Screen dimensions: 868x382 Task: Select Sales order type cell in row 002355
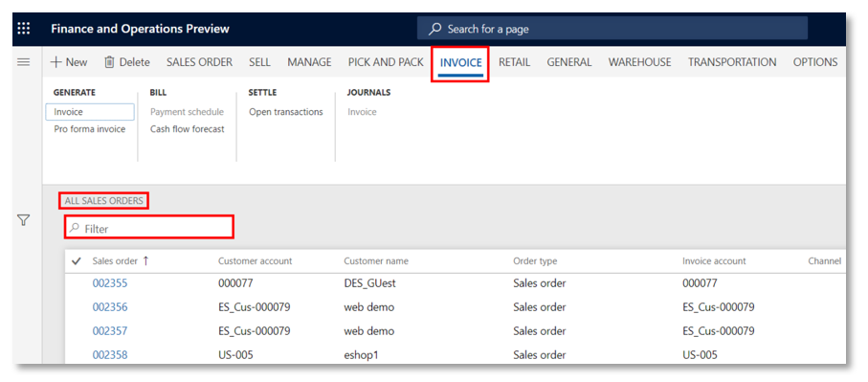tap(539, 283)
